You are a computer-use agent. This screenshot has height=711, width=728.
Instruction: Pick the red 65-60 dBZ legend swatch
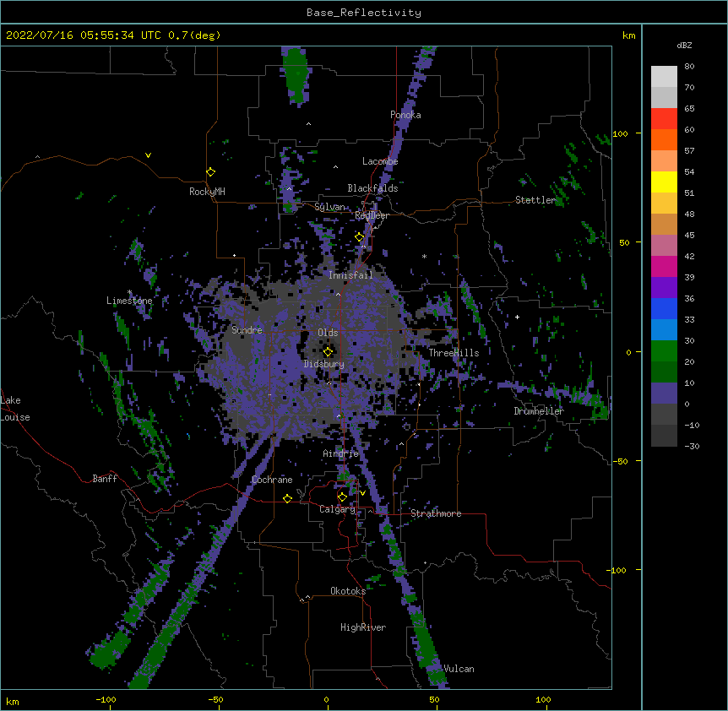pos(664,118)
